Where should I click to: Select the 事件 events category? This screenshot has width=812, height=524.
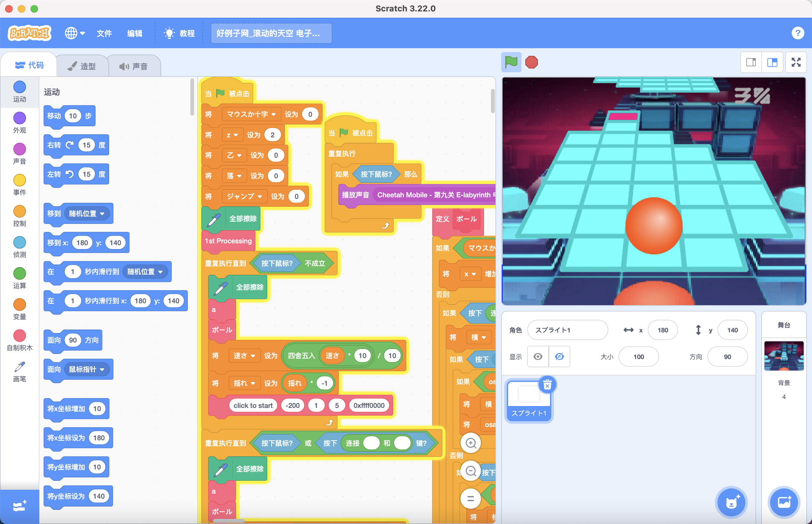coord(19,185)
